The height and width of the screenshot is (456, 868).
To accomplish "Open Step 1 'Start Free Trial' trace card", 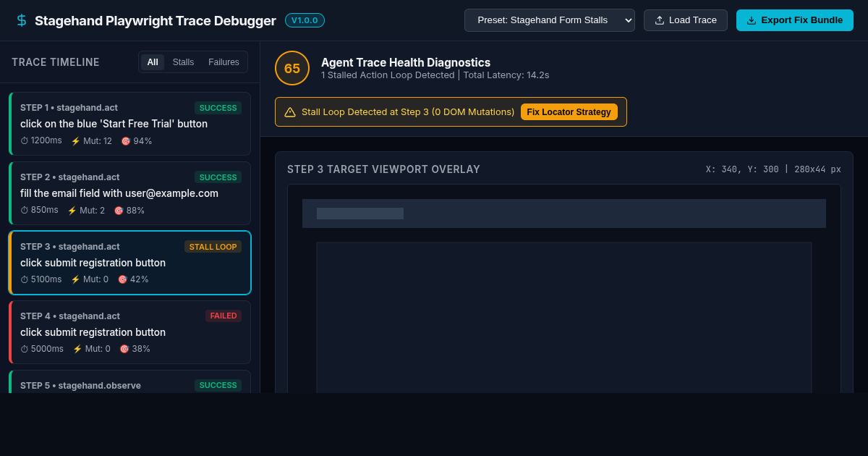I will point(129,124).
